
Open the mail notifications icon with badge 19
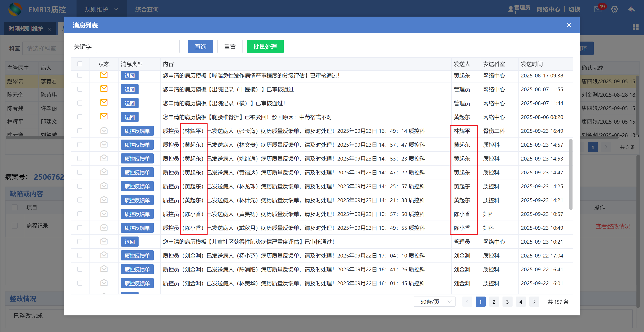pyautogui.click(x=598, y=9)
